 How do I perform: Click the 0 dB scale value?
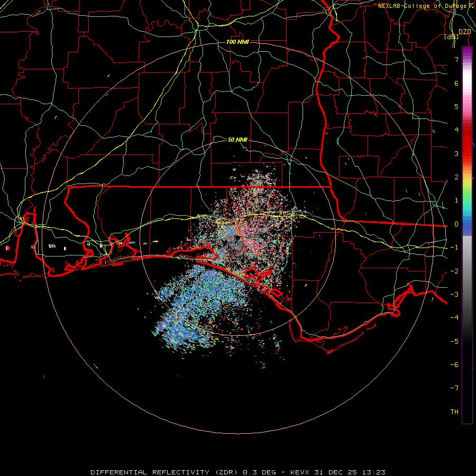456,224
